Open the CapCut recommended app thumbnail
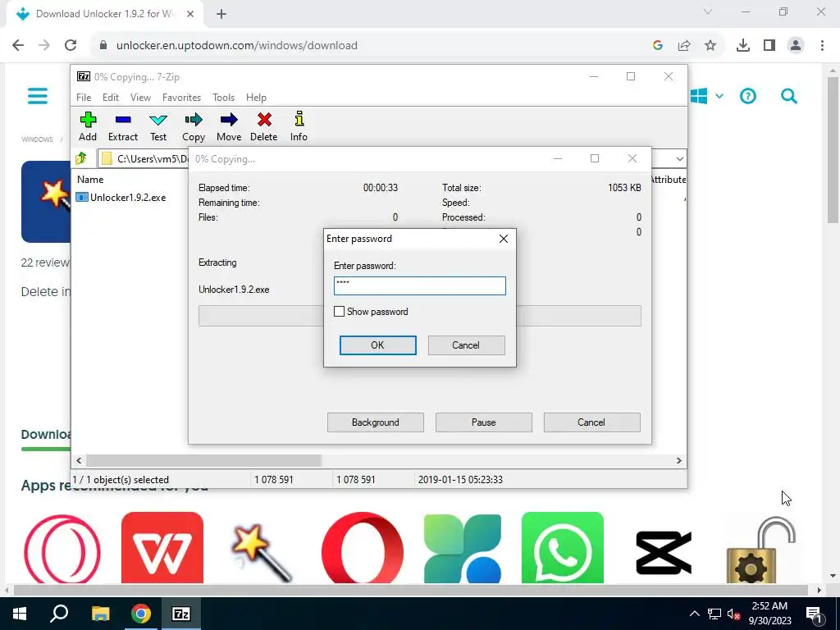The image size is (840, 630). tap(663, 552)
